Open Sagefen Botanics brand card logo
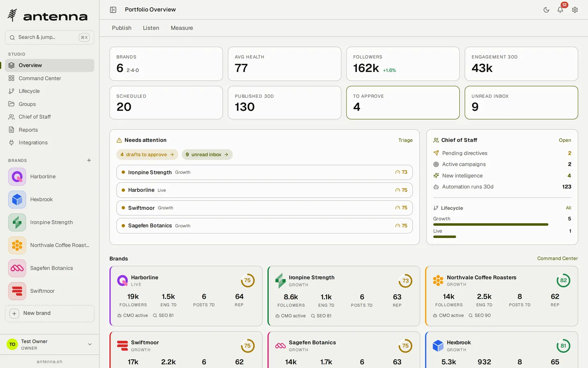588x368 pixels. pyautogui.click(x=281, y=346)
